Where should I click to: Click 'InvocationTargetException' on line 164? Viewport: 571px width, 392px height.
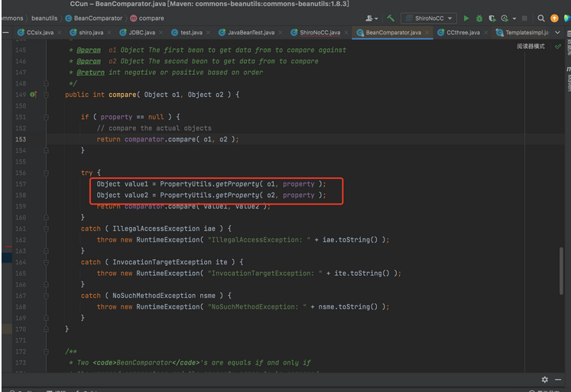point(162,262)
